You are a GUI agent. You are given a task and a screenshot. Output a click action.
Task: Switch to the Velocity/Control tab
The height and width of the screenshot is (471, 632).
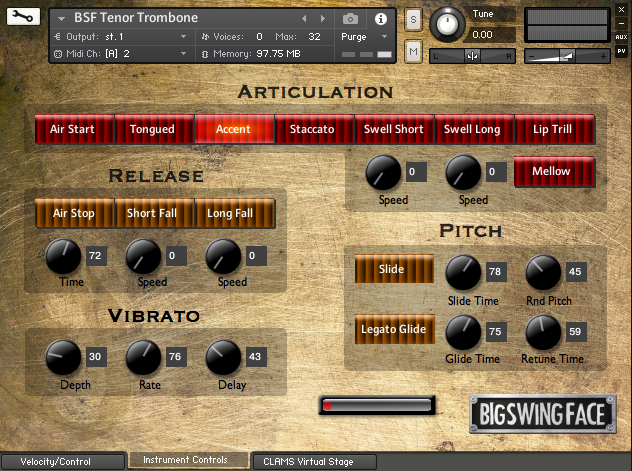pos(63,462)
